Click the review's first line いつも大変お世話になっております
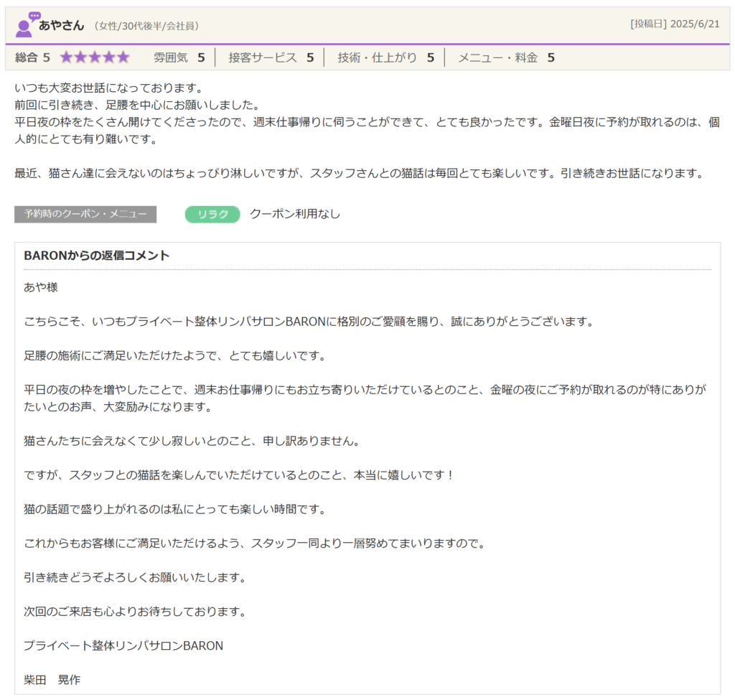Screen dimensions: 735x700 pos(109,88)
